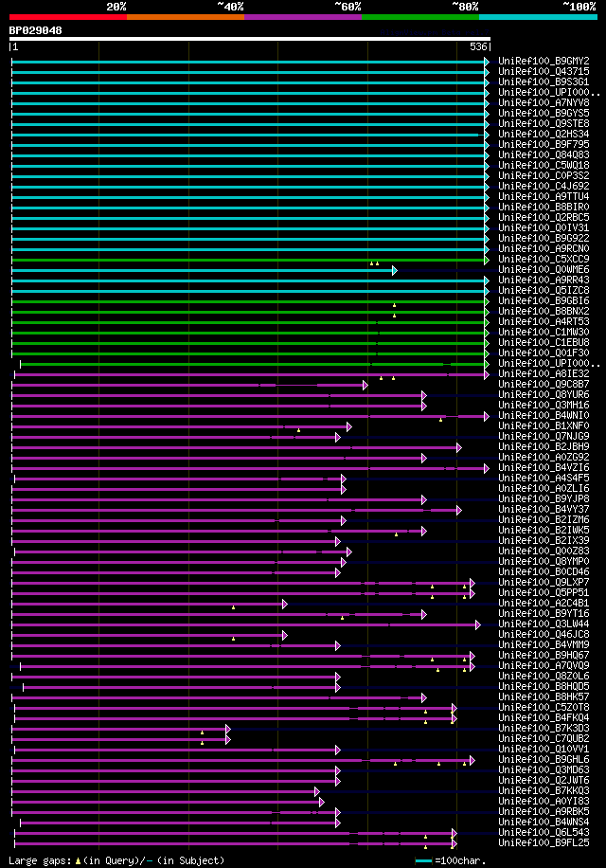Select the UniRef100_B2JBH9 label
The width and height of the screenshot is (606, 868).
pyautogui.click(x=544, y=446)
